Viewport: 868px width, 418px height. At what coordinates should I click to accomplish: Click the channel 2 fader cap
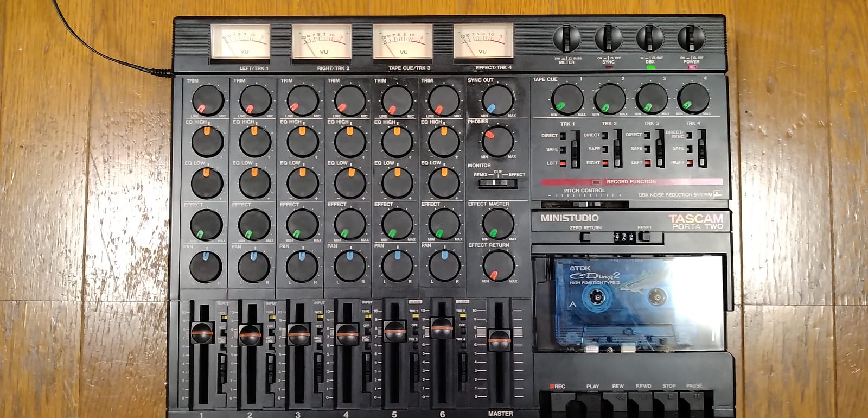[250, 334]
